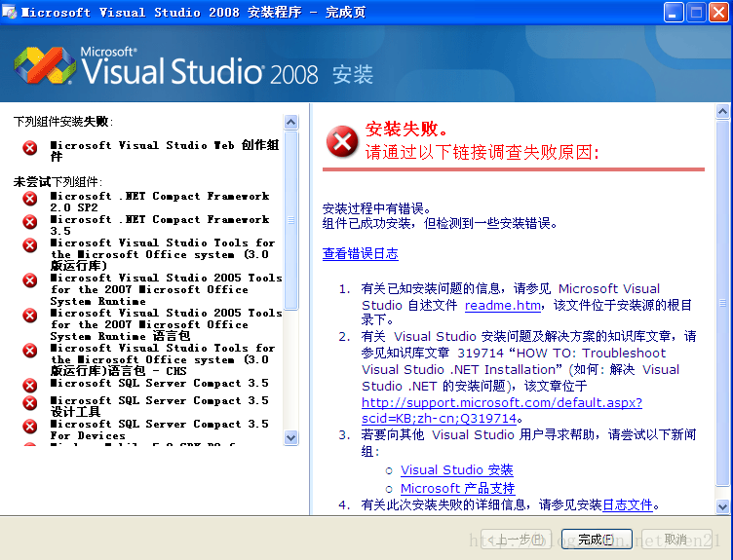Select SQL Server Compact 3.5 For Devices text
733x560 pixels.
coord(160,429)
